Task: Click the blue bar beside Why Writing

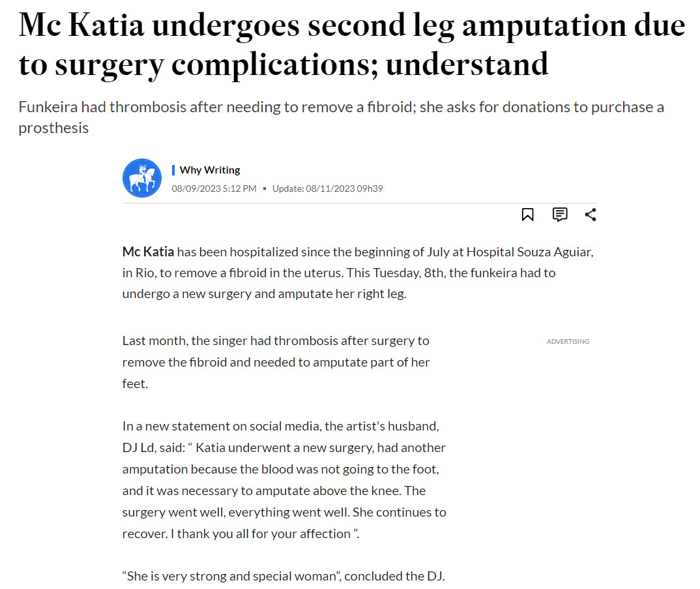Action: pyautogui.click(x=173, y=170)
